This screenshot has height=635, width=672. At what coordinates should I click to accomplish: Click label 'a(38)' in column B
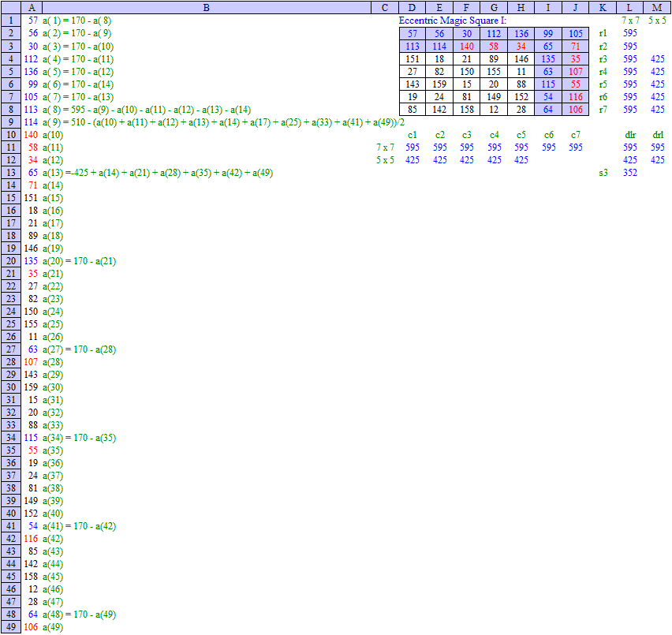[x=53, y=488]
